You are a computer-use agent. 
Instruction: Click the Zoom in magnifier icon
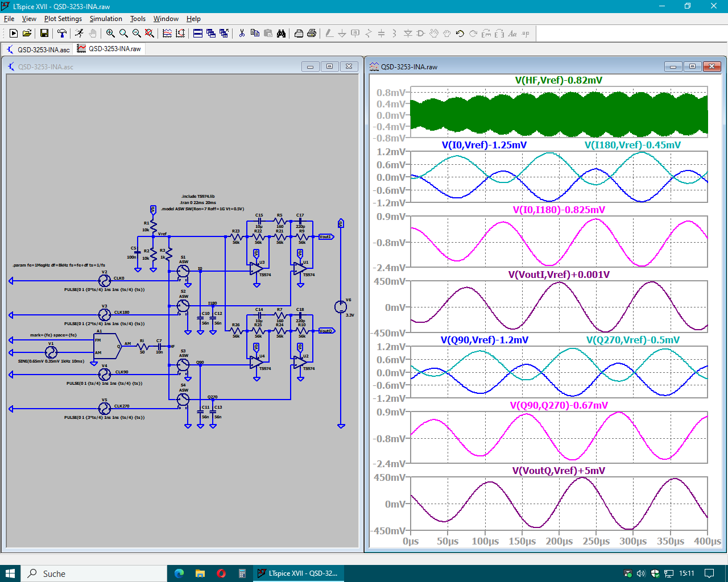pos(110,34)
